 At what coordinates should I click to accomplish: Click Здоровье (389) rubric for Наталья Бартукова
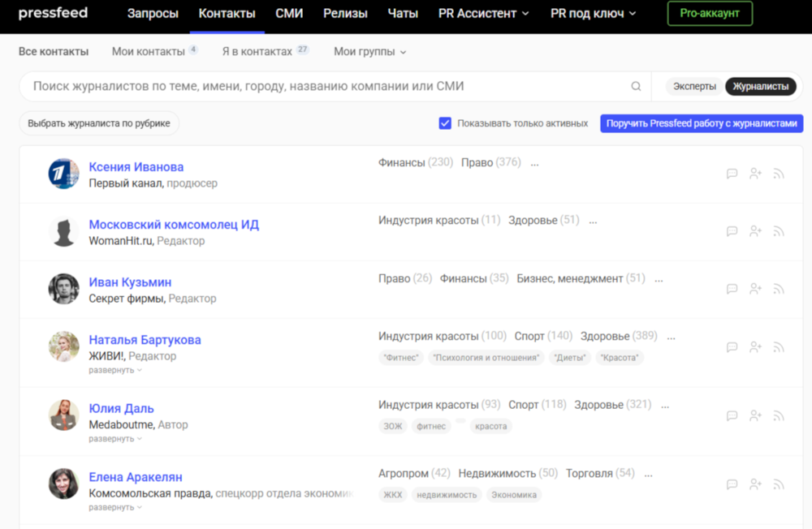tap(619, 336)
